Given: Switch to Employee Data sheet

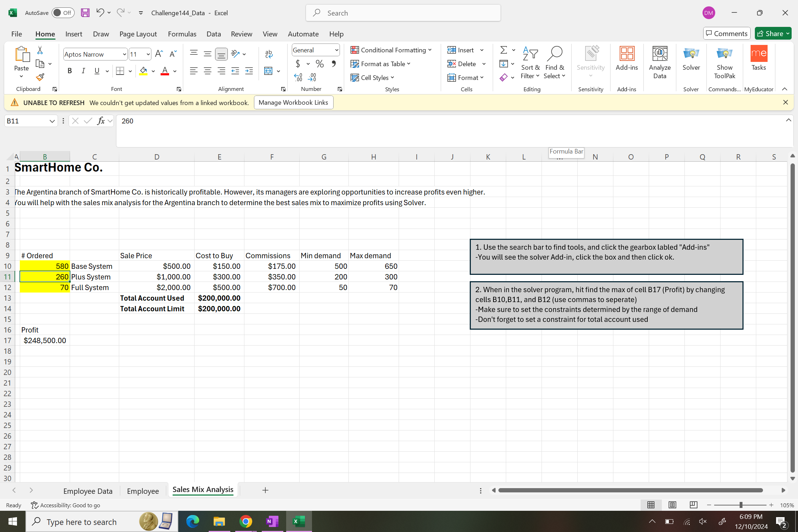Looking at the screenshot, I should pyautogui.click(x=88, y=491).
